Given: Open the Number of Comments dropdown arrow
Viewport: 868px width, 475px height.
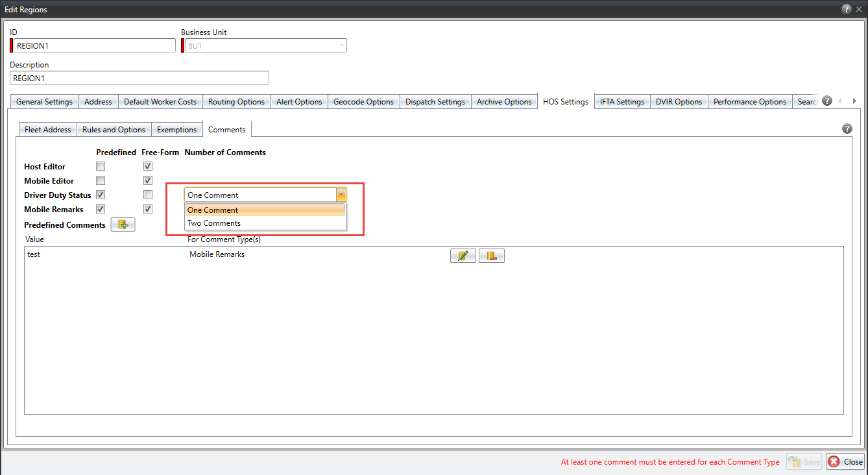Looking at the screenshot, I should [341, 194].
